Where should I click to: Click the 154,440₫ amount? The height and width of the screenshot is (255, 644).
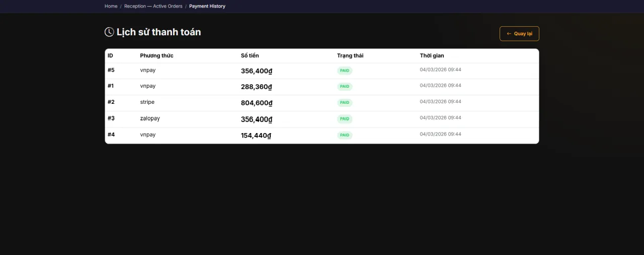coord(256,136)
